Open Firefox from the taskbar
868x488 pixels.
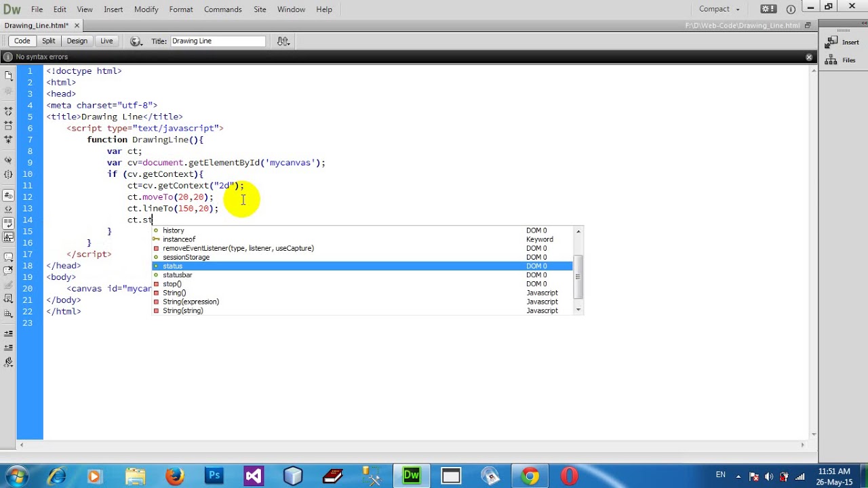(x=174, y=476)
